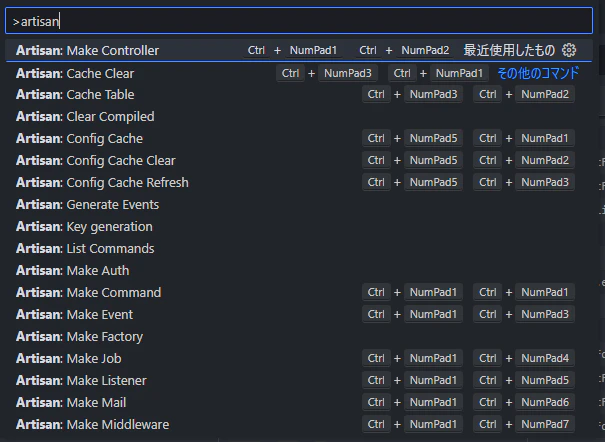Choose Artisan: Make Middleware
Image resolution: width=605 pixels, height=442 pixels.
(299, 424)
